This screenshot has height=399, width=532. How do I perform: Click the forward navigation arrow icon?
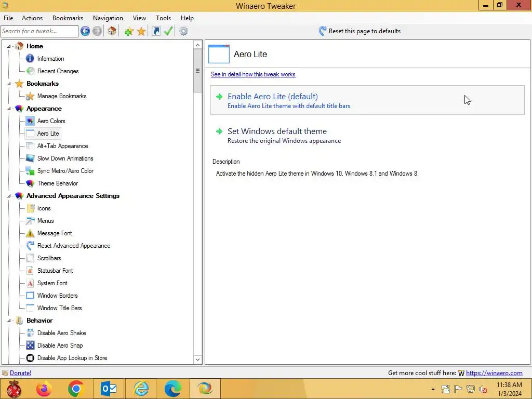click(x=97, y=31)
